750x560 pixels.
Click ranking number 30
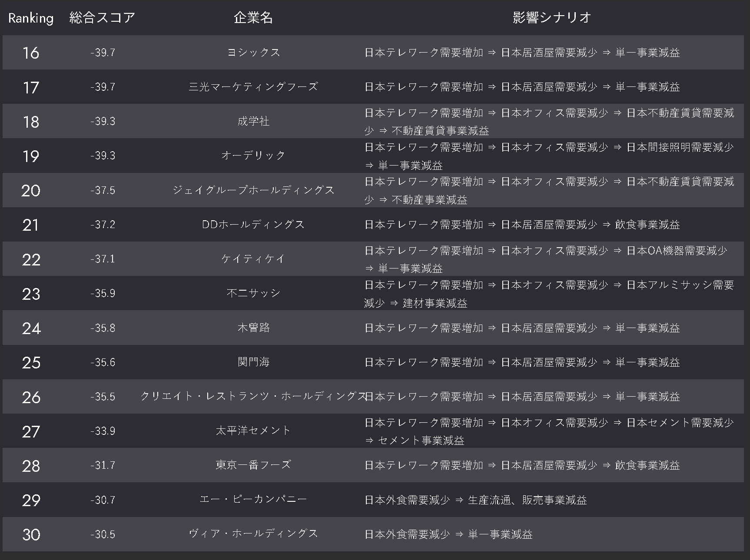pyautogui.click(x=31, y=535)
